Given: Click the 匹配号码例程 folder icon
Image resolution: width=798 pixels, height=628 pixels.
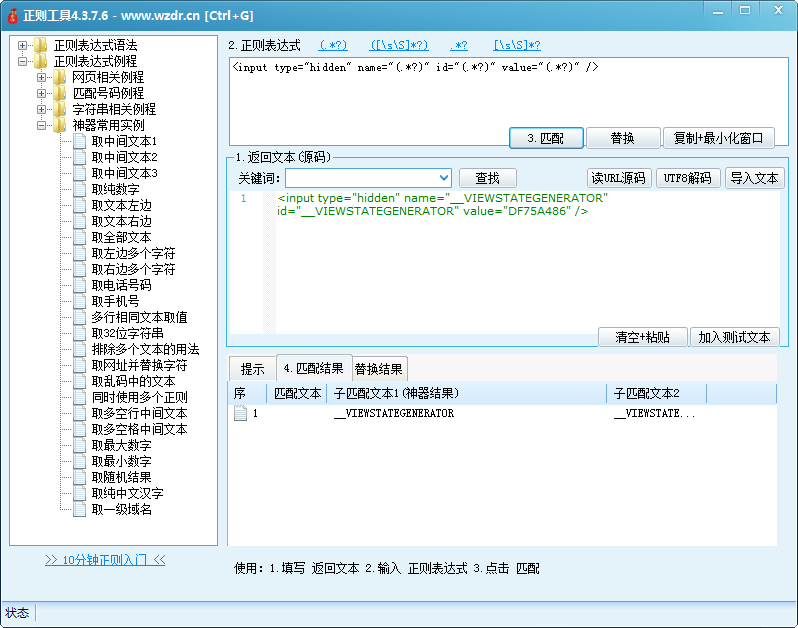Looking at the screenshot, I should coord(59,93).
